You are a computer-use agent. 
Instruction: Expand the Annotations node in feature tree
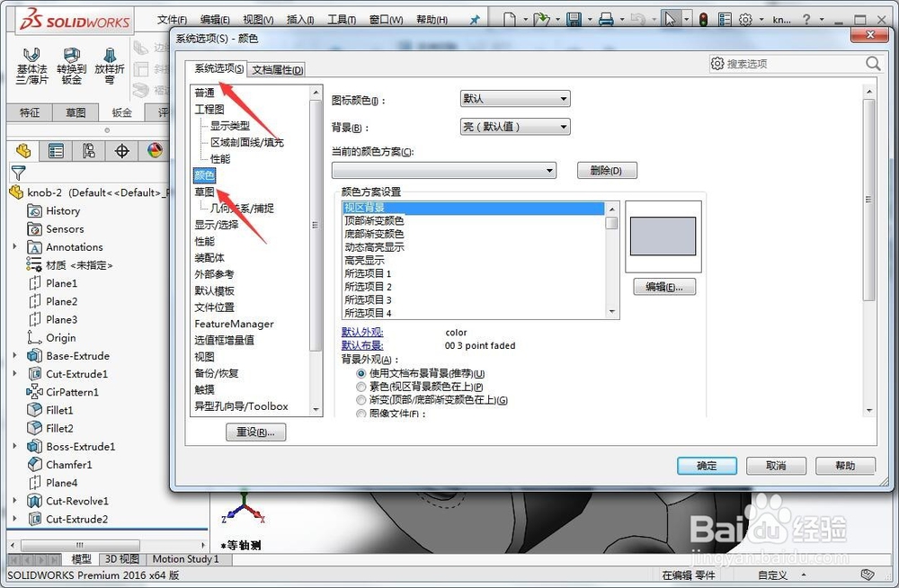[x=15, y=246]
